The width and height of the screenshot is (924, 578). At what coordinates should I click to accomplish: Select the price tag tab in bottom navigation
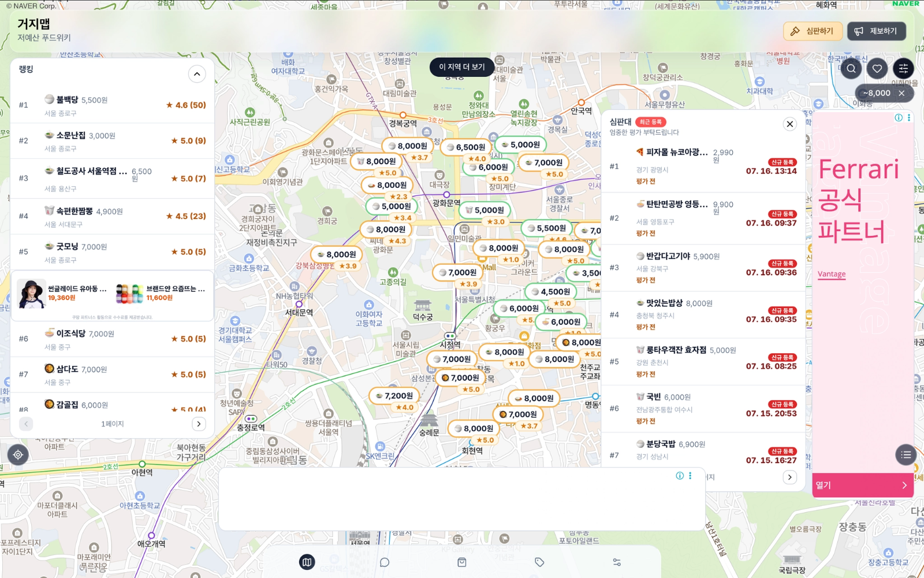click(x=539, y=562)
